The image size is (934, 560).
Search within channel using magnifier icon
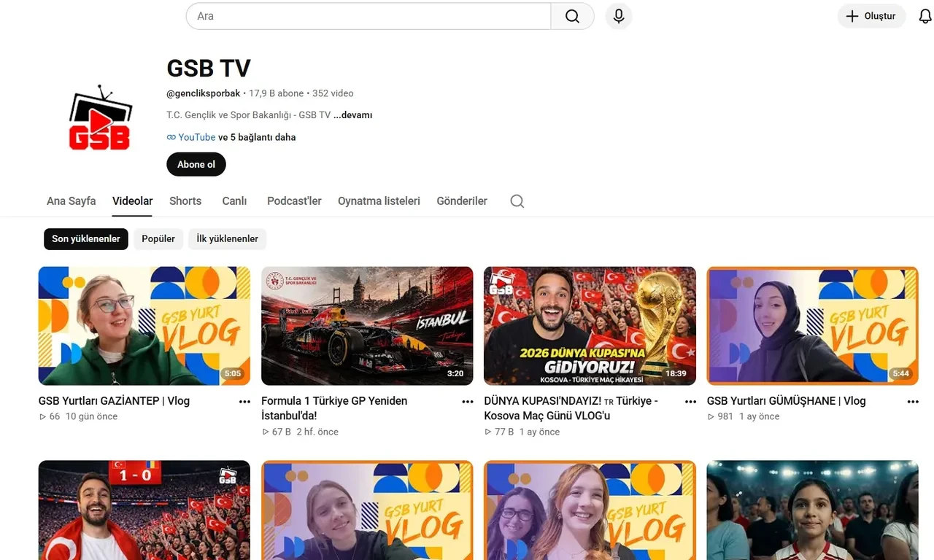tap(517, 201)
